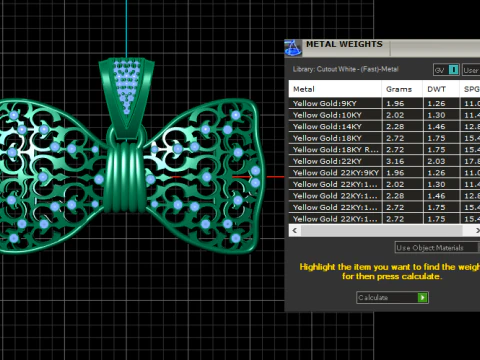This screenshot has height=360, width=480.
Task: Click the left arrow of the horizontal scrollbar
Action: 295,230
